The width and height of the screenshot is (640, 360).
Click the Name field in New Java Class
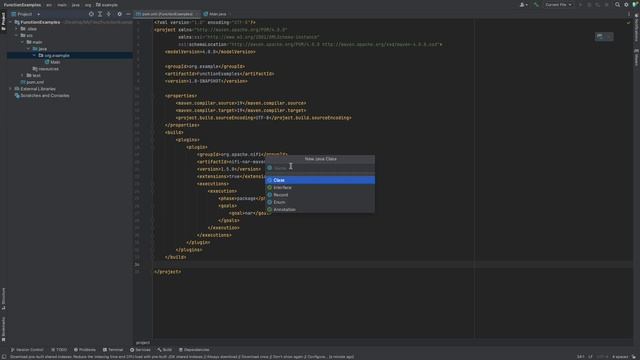point(320,168)
